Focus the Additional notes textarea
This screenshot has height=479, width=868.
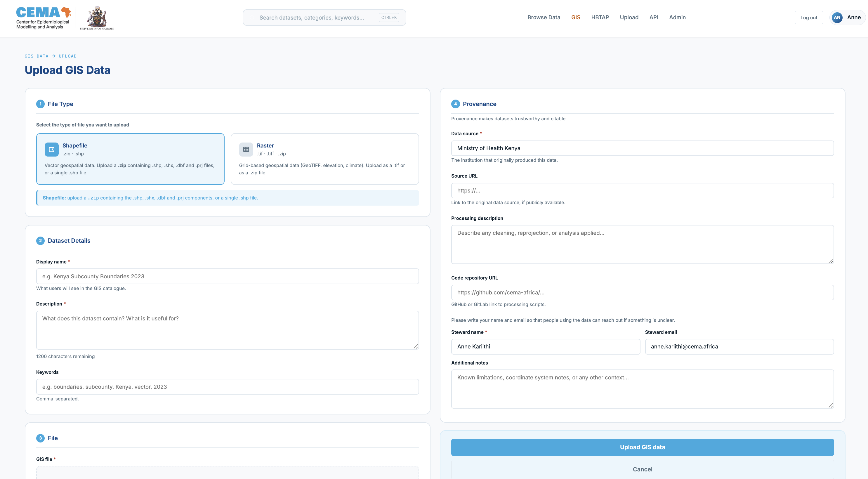click(x=642, y=389)
